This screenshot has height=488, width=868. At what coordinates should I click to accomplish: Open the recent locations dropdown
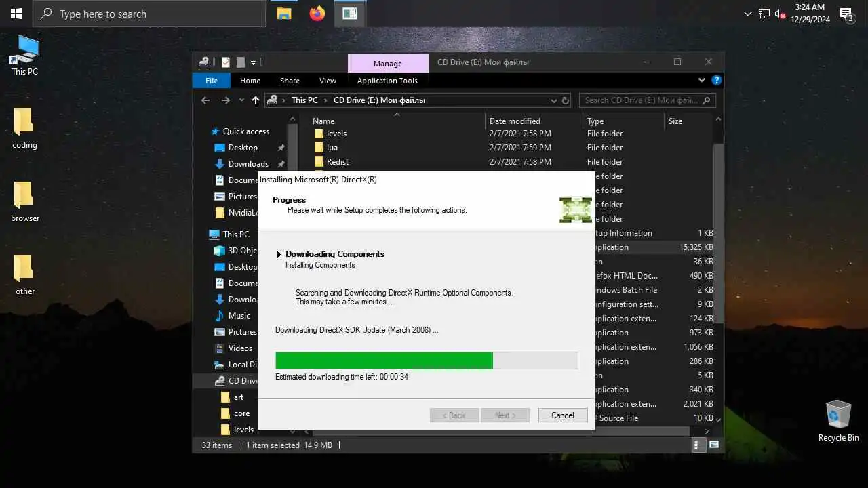tap(241, 100)
